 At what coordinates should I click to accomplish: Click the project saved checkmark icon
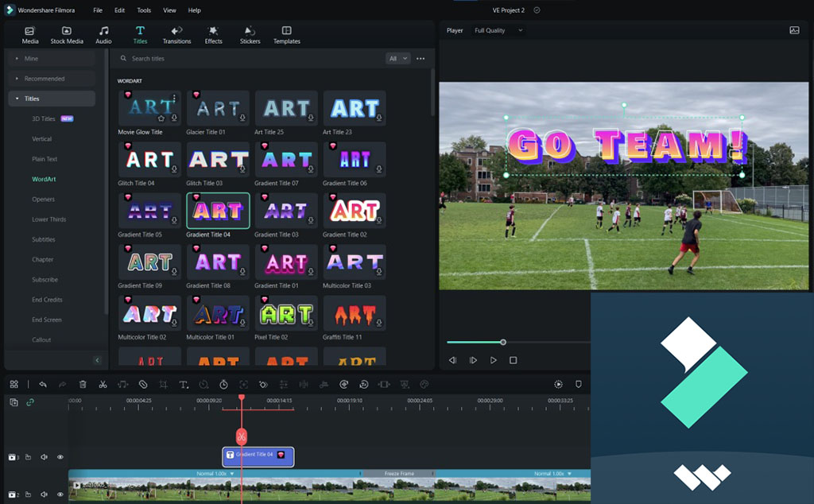(537, 10)
